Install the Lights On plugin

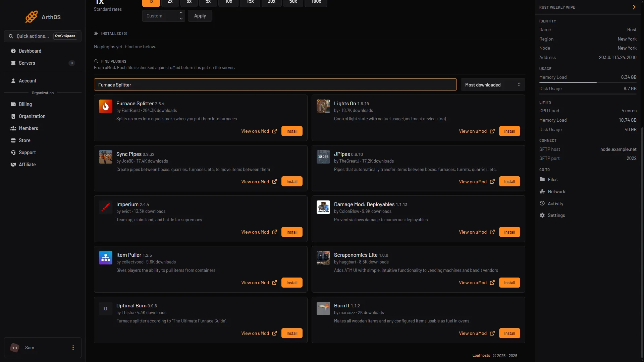[509, 131]
